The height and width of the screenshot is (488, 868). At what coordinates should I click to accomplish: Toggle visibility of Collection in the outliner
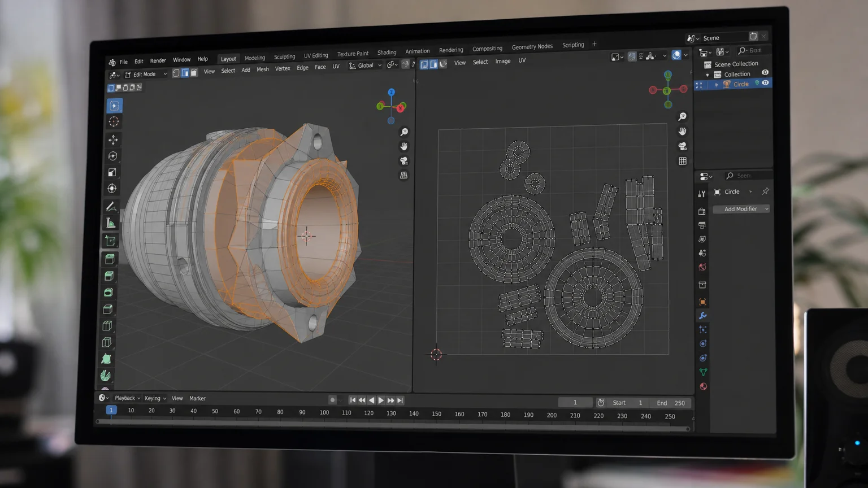coord(765,72)
